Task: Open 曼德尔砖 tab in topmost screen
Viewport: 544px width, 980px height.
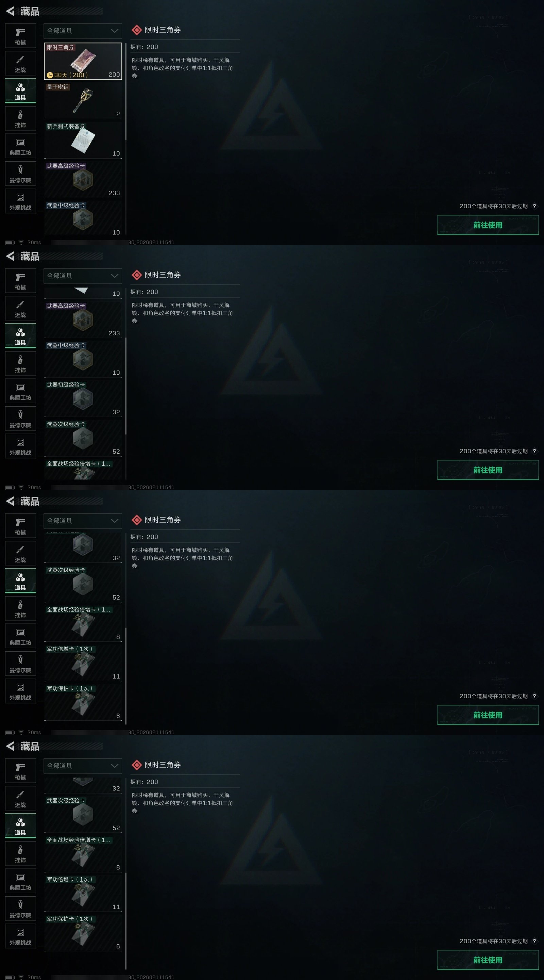Action: coord(20,174)
